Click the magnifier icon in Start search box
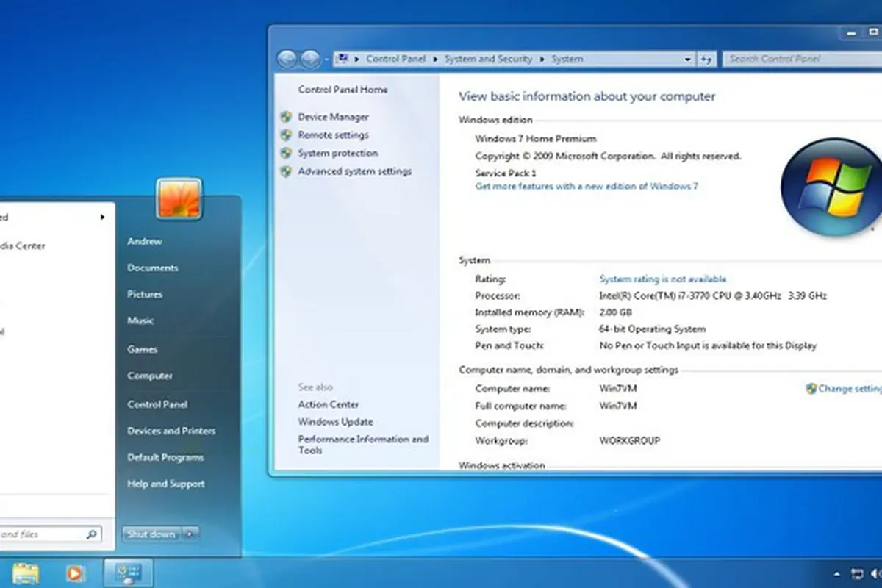 (92, 534)
